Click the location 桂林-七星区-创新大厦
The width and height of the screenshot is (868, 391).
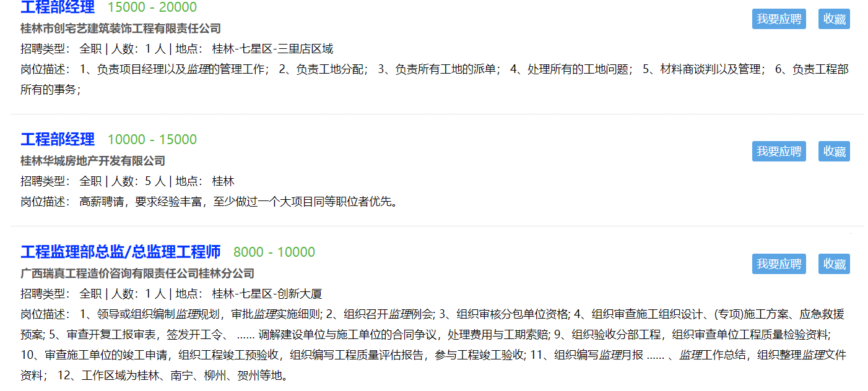pos(267,294)
